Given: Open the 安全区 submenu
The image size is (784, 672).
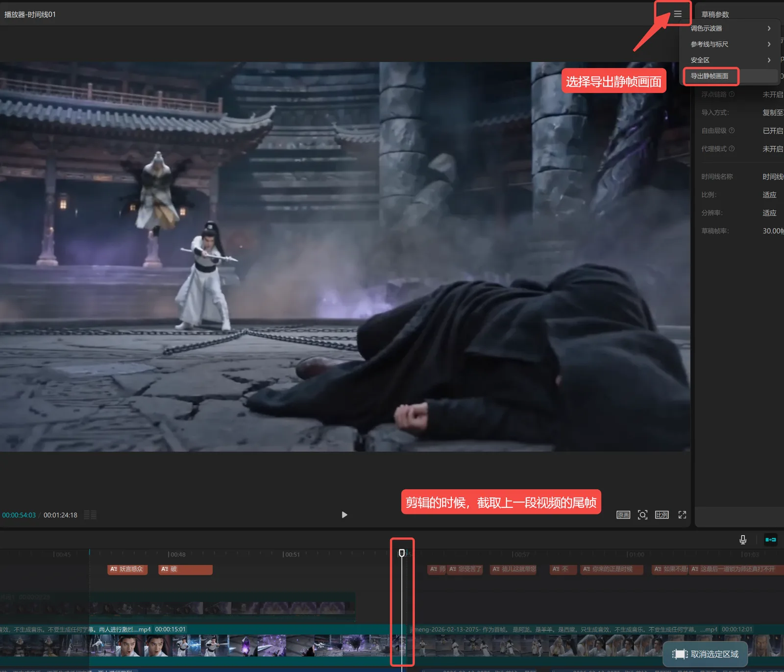Looking at the screenshot, I should pyautogui.click(x=730, y=60).
